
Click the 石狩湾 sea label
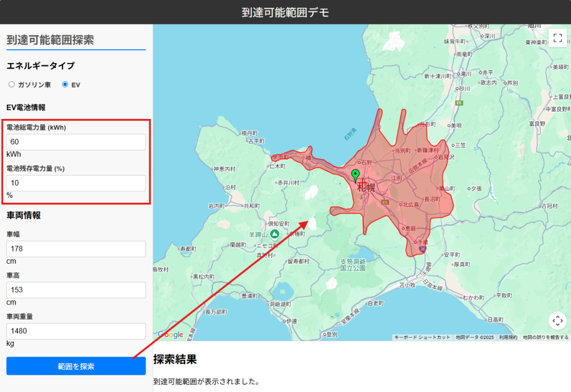tap(350, 134)
